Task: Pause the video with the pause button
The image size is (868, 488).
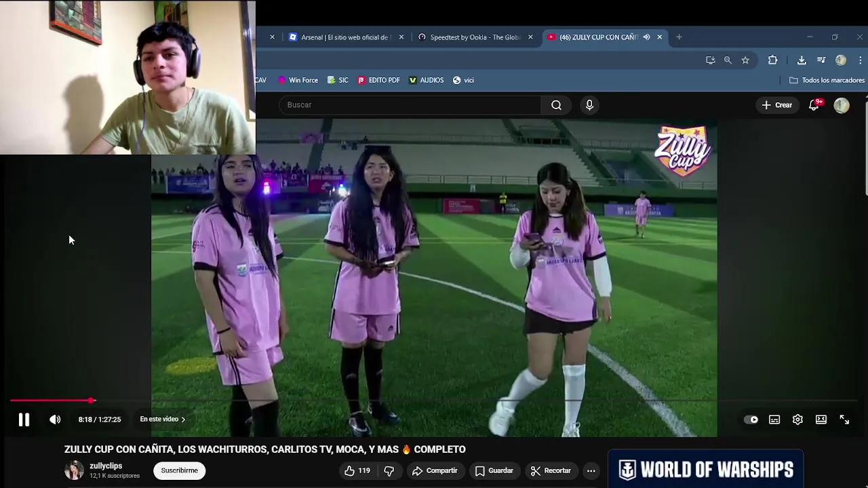Action: point(24,420)
